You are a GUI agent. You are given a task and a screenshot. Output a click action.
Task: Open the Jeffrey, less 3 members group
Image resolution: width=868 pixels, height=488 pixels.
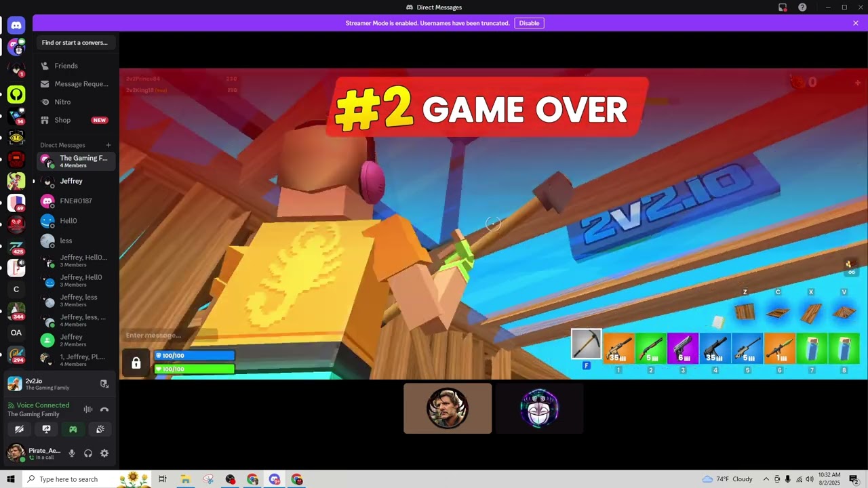76,300
